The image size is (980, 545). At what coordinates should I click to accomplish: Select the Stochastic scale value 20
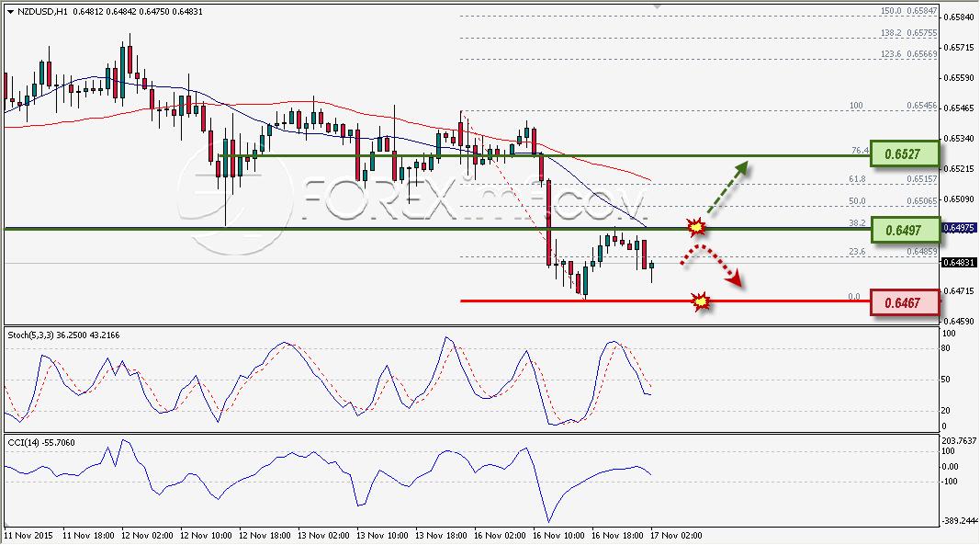click(x=946, y=411)
